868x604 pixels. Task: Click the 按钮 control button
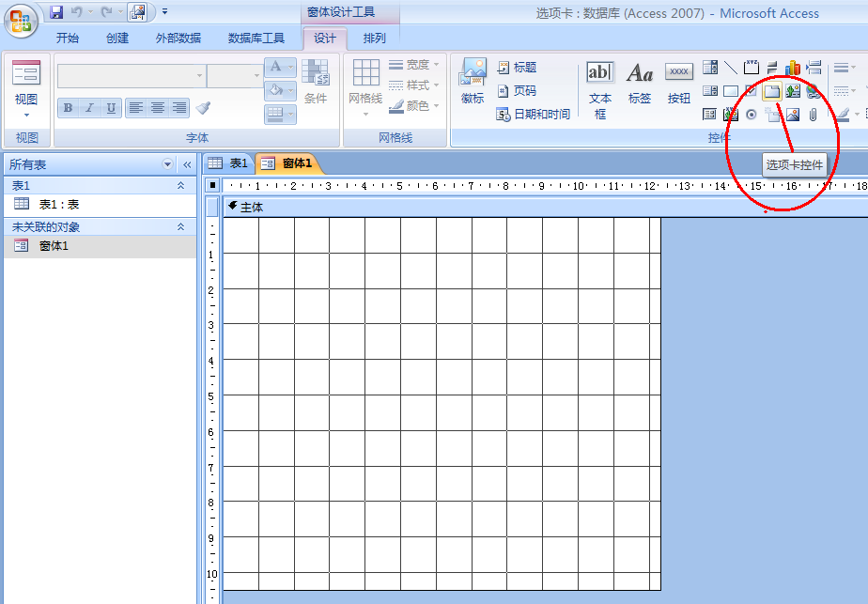tap(678, 83)
